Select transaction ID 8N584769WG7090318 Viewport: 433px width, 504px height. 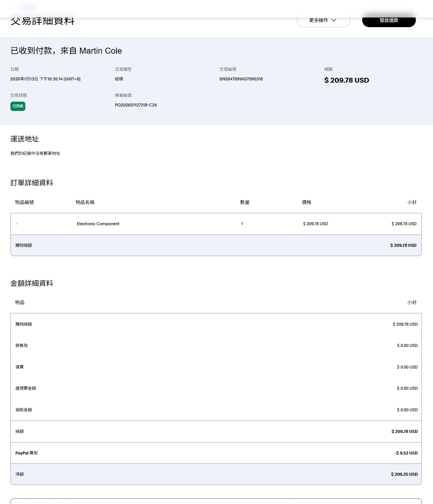click(x=241, y=79)
